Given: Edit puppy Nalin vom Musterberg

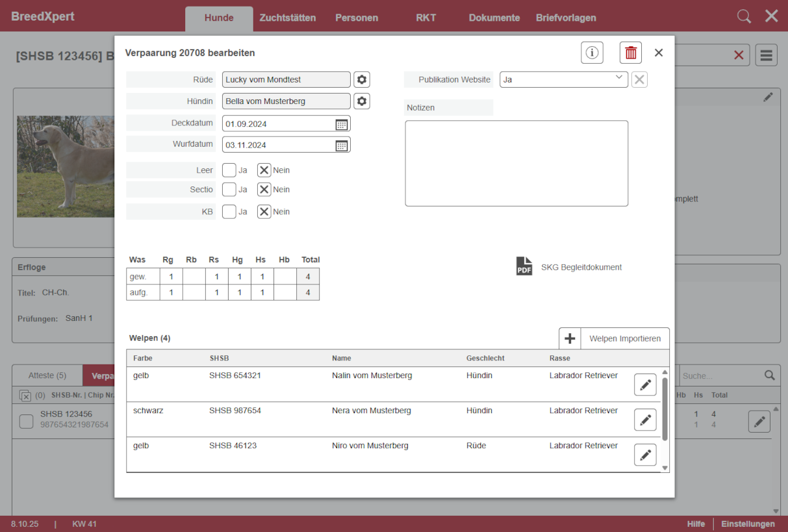Looking at the screenshot, I should [645, 385].
